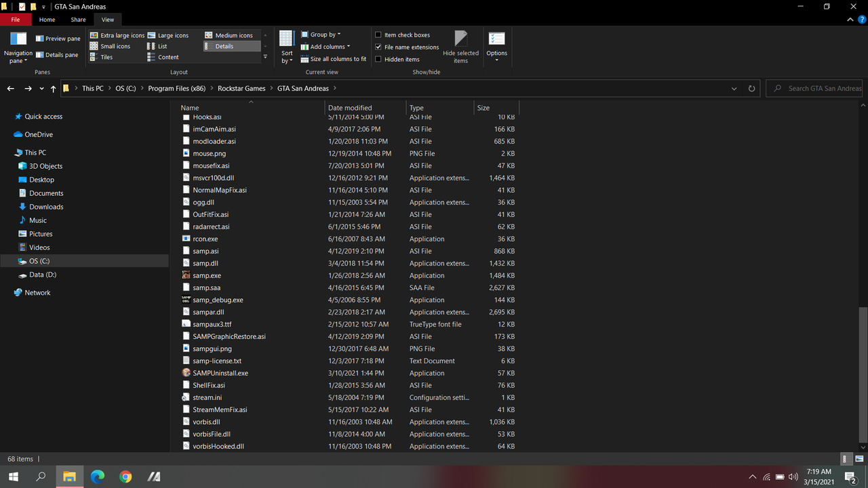Expand breadcrumb arrow after Rockstar Games
Viewport: 868px width, 488px height.
(271, 89)
